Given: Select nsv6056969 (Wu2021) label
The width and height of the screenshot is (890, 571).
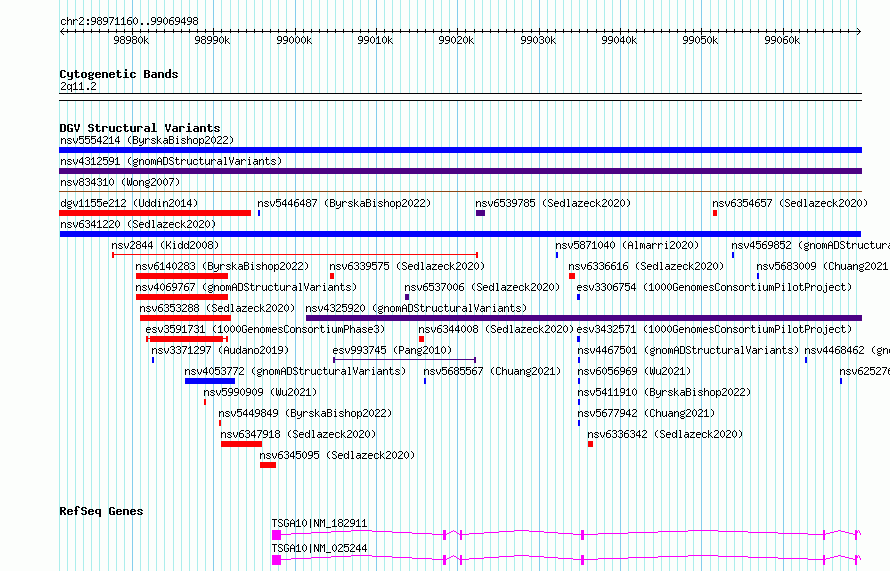Looking at the screenshot, I should click(x=634, y=371).
